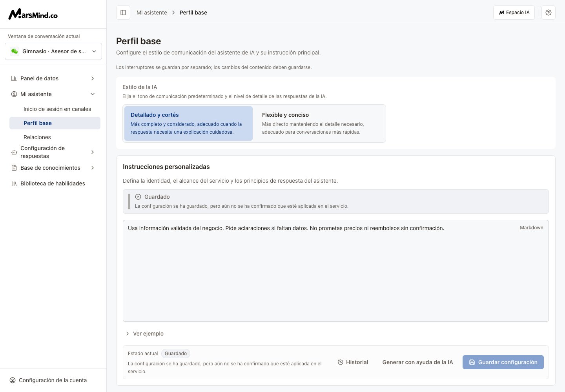The width and height of the screenshot is (565, 392).
Task: Click the Mi asistente user icon
Action: 14,94
